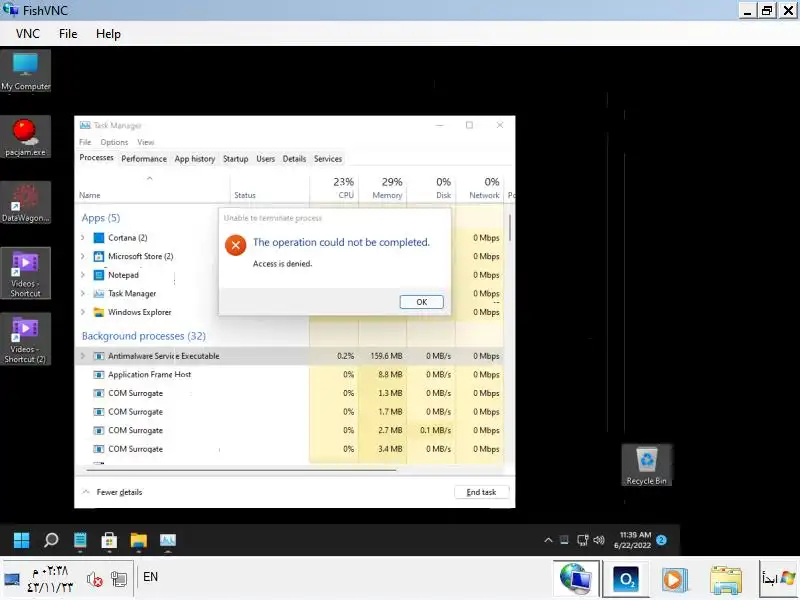The image size is (800, 600).
Task: Open Notepad from the remote taskbar
Action: pos(80,540)
